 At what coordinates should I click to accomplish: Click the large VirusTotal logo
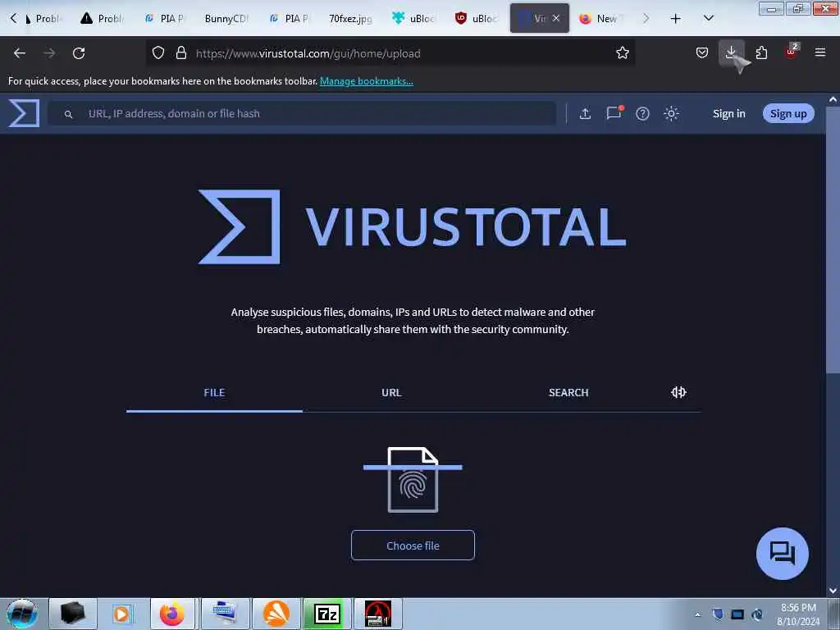tap(413, 226)
